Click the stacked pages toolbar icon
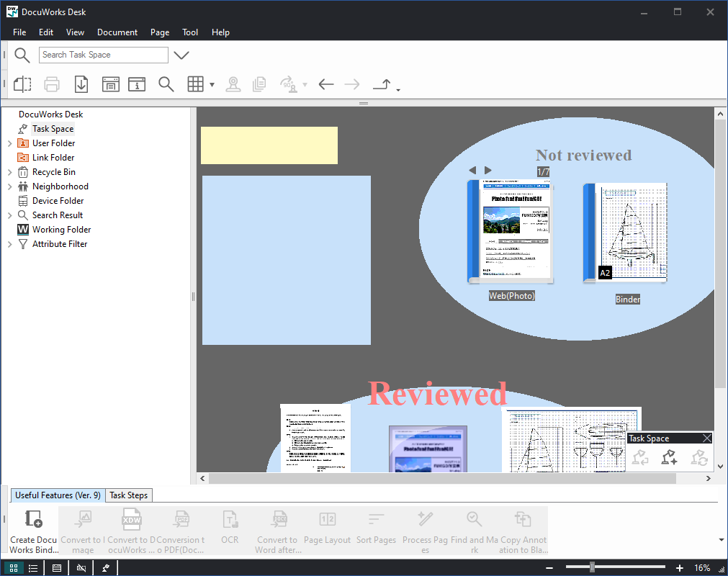The height and width of the screenshot is (576, 728). 259,84
